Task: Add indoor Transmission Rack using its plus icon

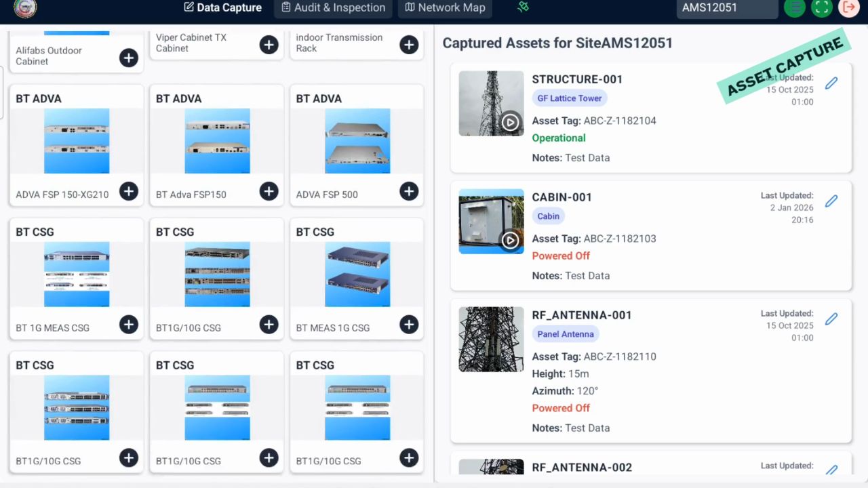Action: pos(409,45)
